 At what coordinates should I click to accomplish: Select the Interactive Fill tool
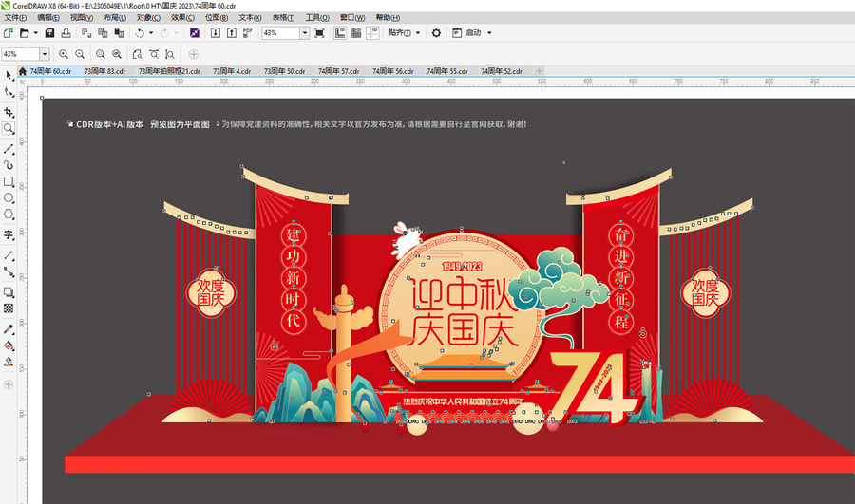point(9,345)
